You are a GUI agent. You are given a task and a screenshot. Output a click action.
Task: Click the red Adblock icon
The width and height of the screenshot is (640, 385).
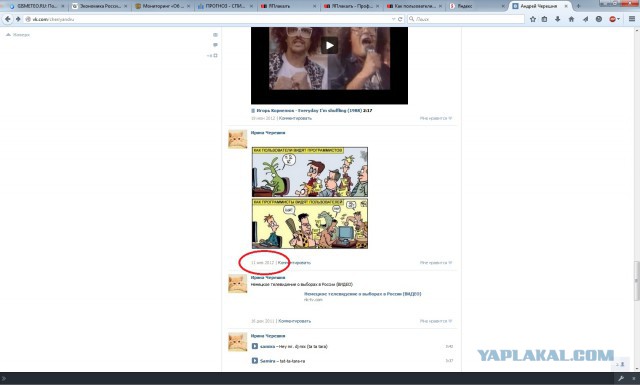tap(612, 19)
